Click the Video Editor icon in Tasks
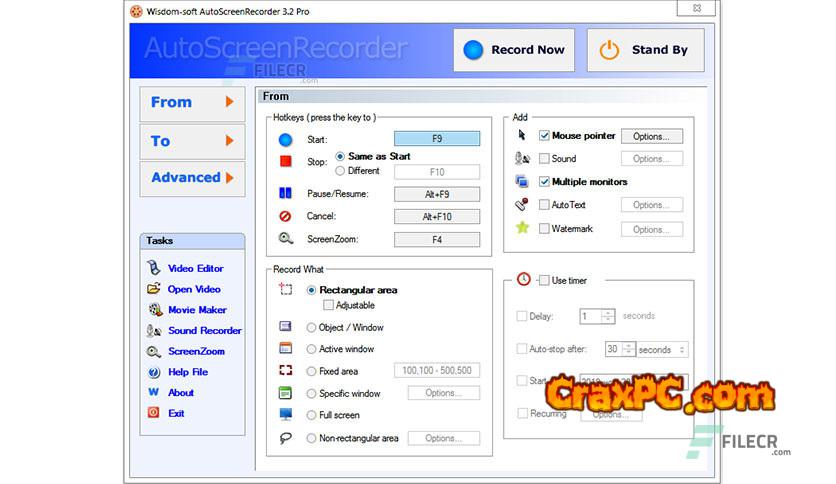The image size is (836, 484). click(x=154, y=268)
